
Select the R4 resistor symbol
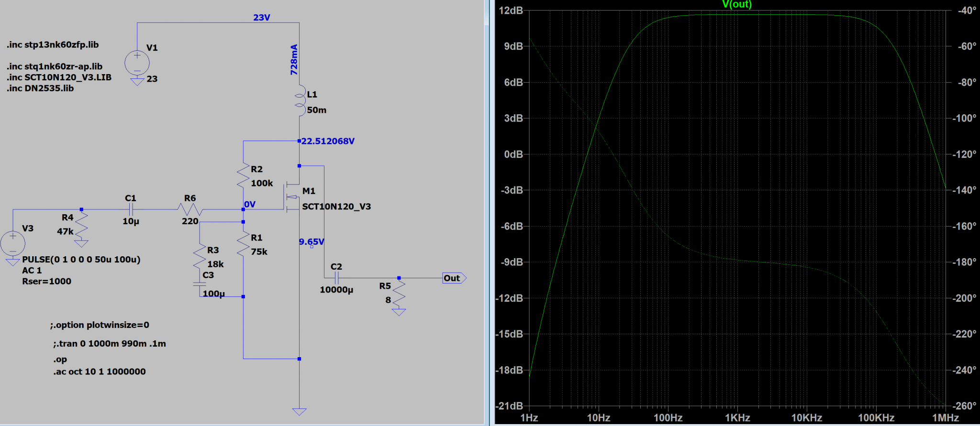(81, 225)
